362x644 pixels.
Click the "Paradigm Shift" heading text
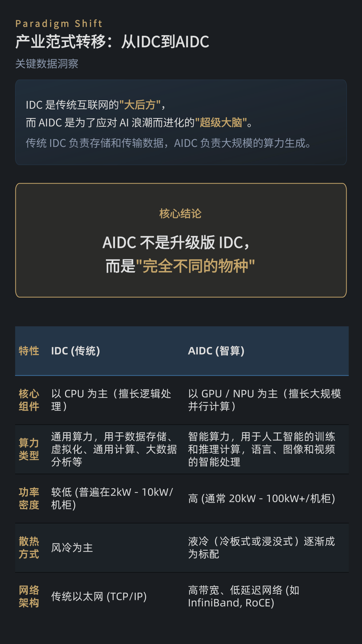coord(59,23)
